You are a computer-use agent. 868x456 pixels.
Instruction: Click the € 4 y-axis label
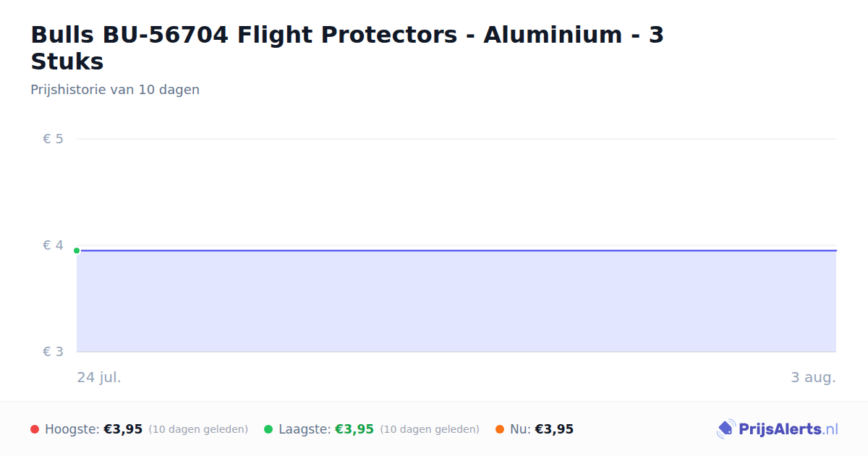[53, 245]
